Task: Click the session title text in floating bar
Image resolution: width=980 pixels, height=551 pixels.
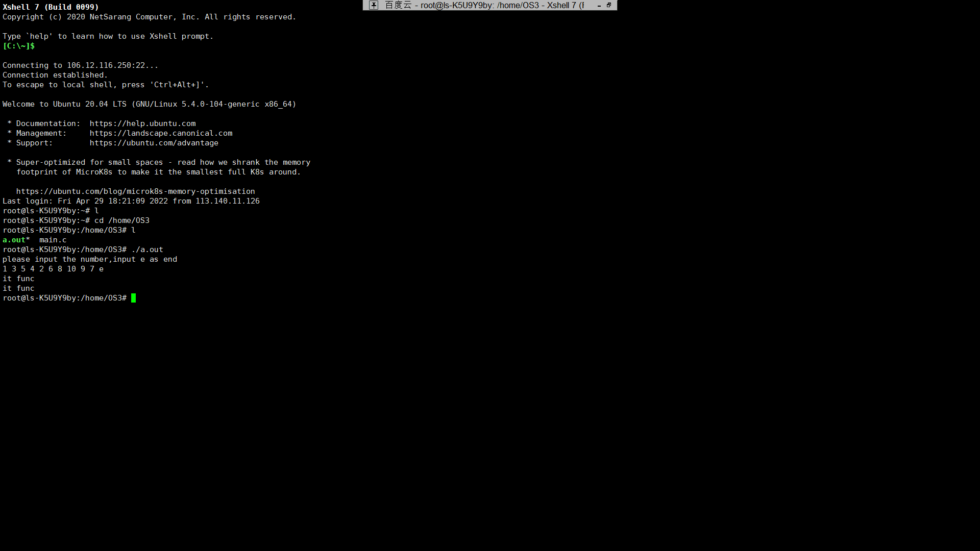Action: point(484,5)
